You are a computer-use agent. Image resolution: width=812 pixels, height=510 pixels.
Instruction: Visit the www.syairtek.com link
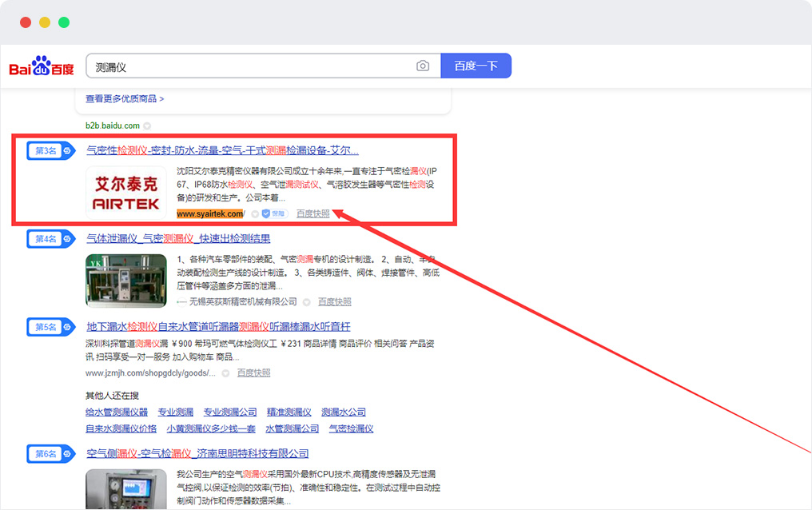210,213
